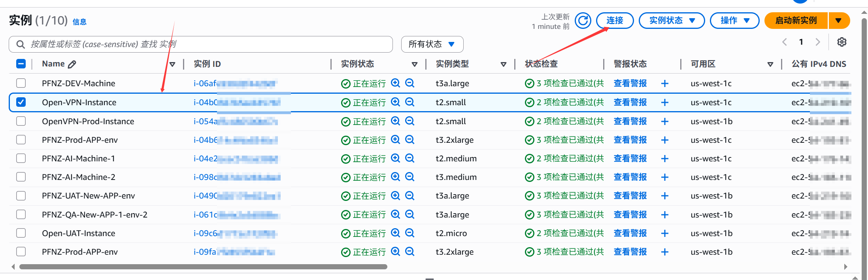
Task: Click t2.micro instance type cell
Action: coord(451,233)
